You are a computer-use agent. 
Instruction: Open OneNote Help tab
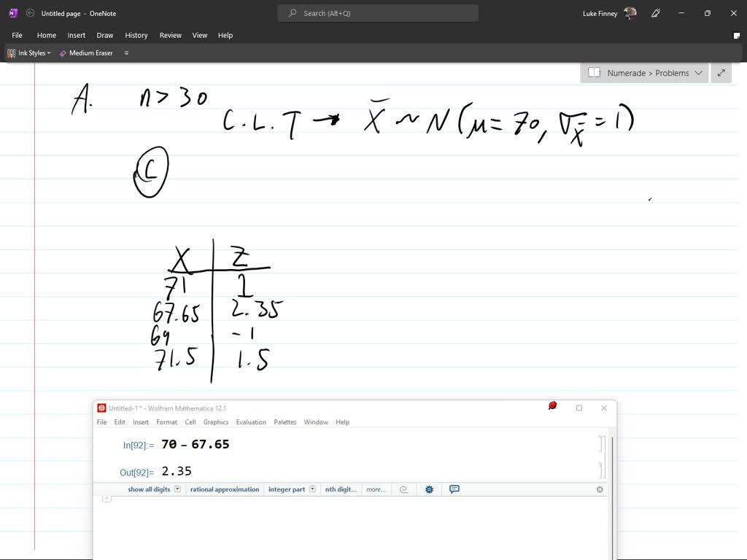coord(225,35)
